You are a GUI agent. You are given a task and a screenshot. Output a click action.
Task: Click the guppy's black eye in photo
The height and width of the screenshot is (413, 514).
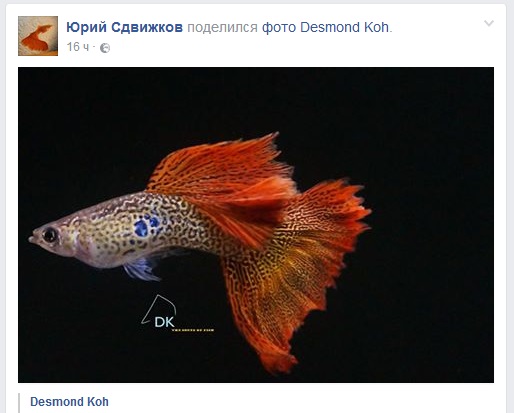pos(50,235)
